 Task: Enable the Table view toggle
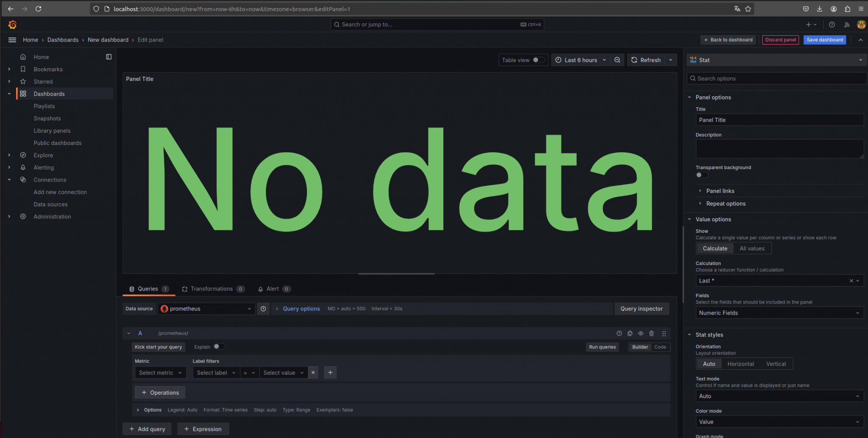pyautogui.click(x=538, y=60)
